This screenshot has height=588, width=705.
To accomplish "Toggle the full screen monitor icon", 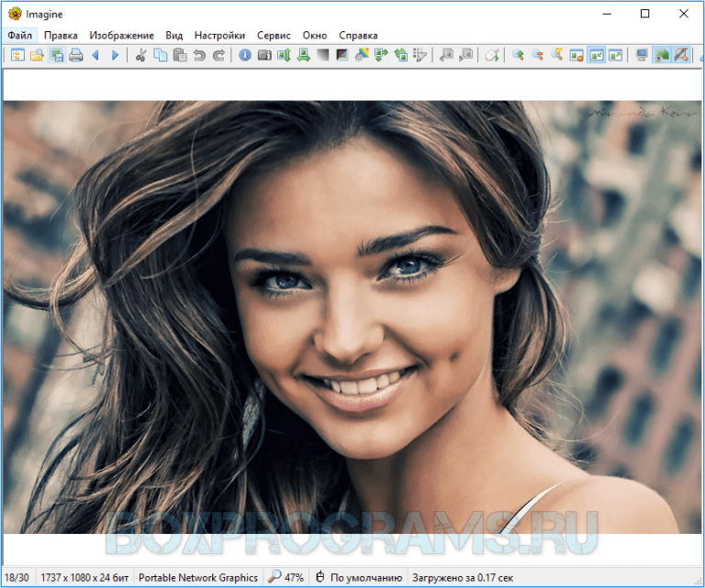I will pos(641,56).
